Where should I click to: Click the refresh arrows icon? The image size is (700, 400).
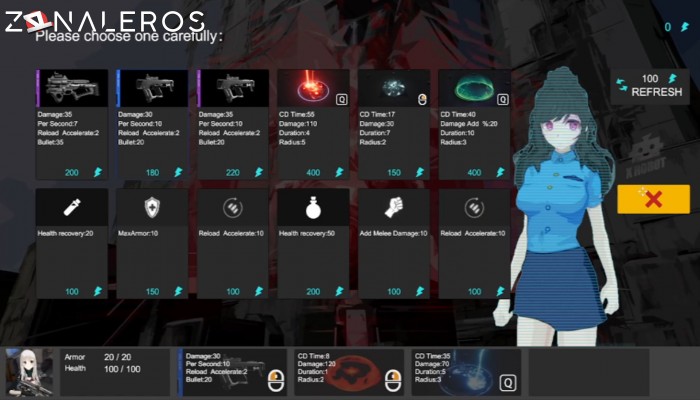coord(622,85)
